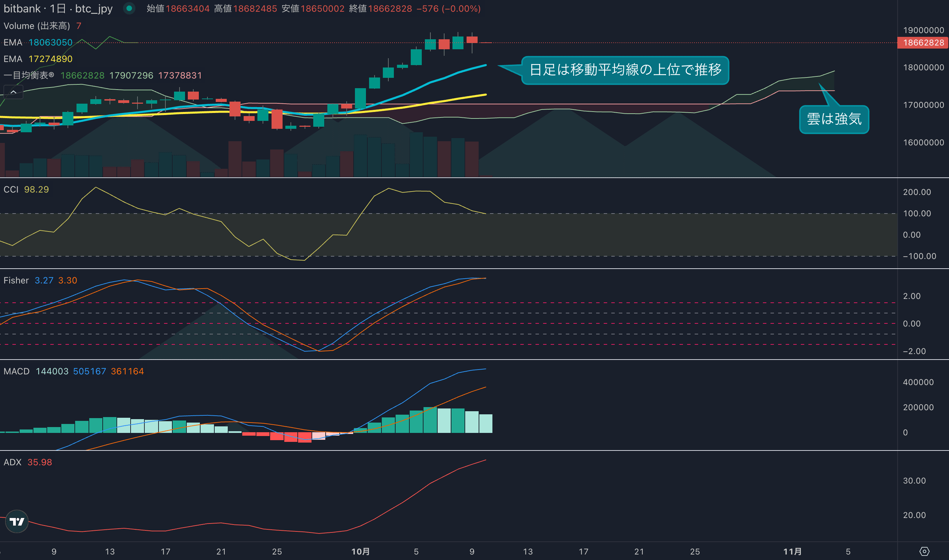This screenshot has width=949, height=560.
Task: Click the TradingView logo icon
Action: (17, 521)
